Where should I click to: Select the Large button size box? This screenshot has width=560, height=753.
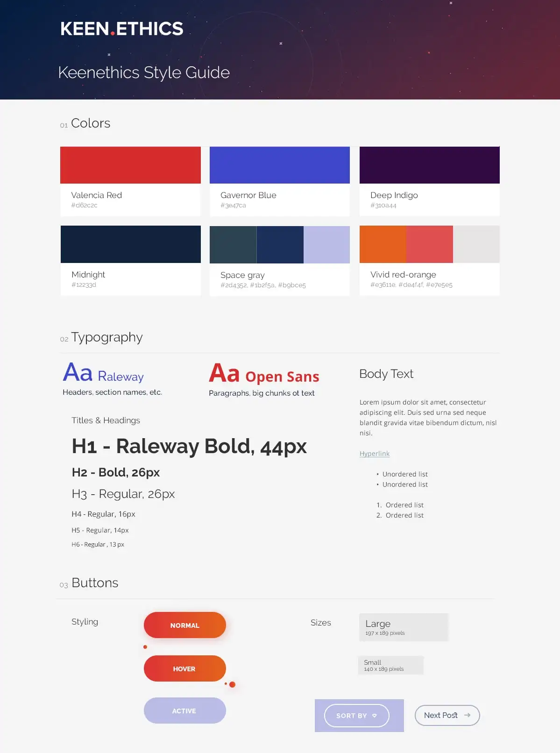(x=404, y=627)
